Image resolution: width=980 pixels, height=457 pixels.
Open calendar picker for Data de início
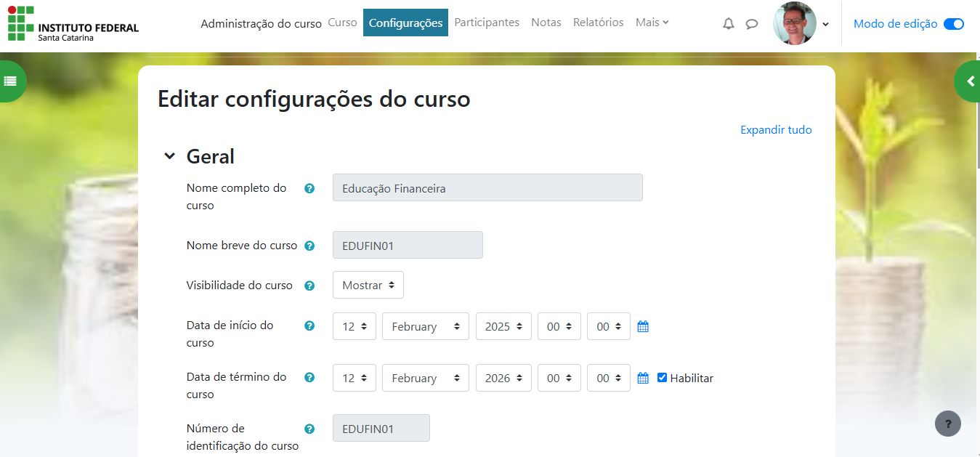pos(643,327)
